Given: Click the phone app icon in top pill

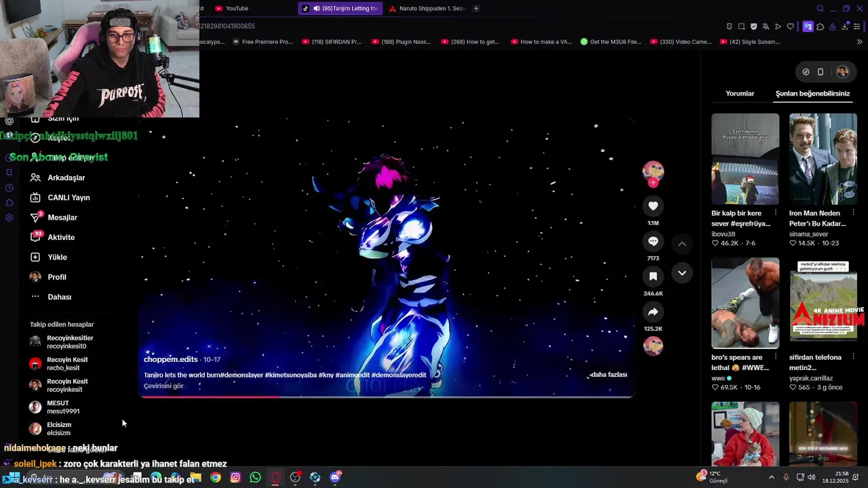Looking at the screenshot, I should (821, 72).
